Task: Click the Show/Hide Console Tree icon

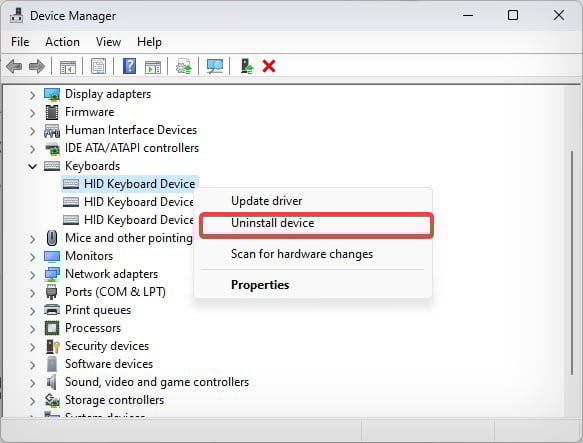Action: [68, 67]
